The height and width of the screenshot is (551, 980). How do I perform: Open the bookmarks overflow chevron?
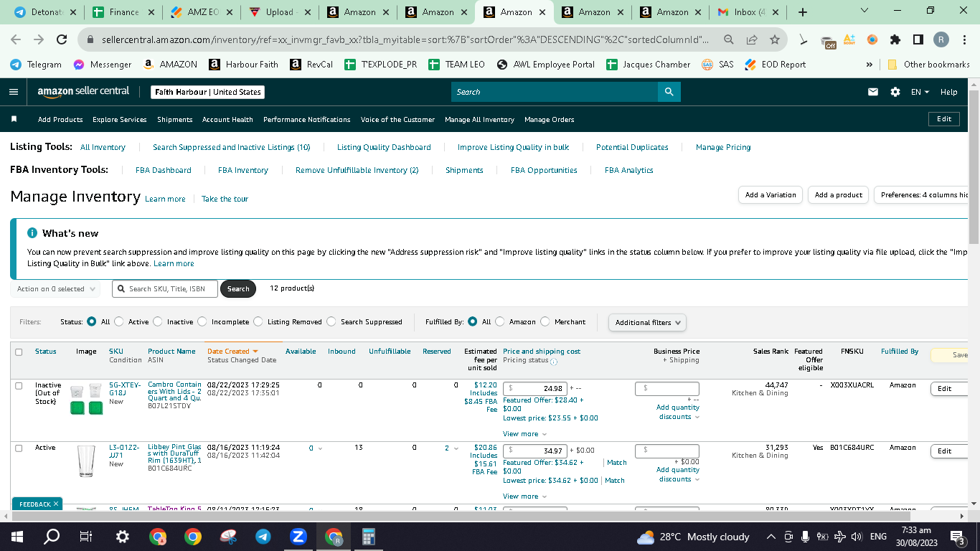[870, 65]
